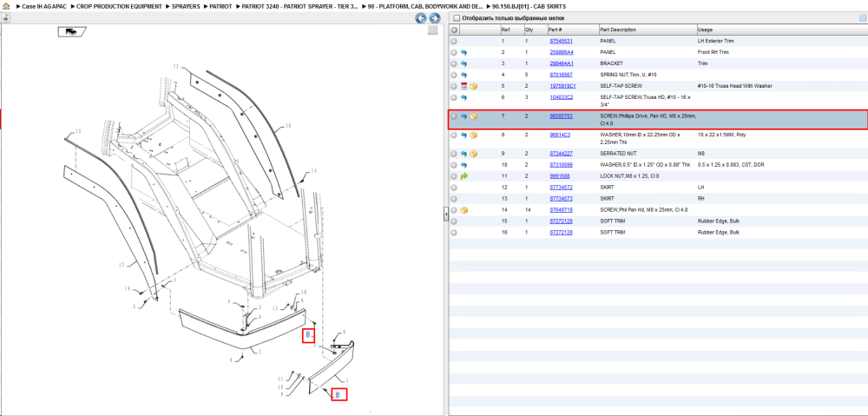
Task: Open the Case IH AG APAC breadcrumb
Action: pos(44,7)
